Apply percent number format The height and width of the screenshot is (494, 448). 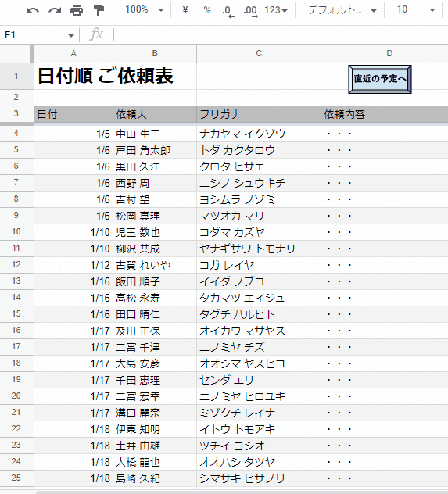tap(207, 10)
